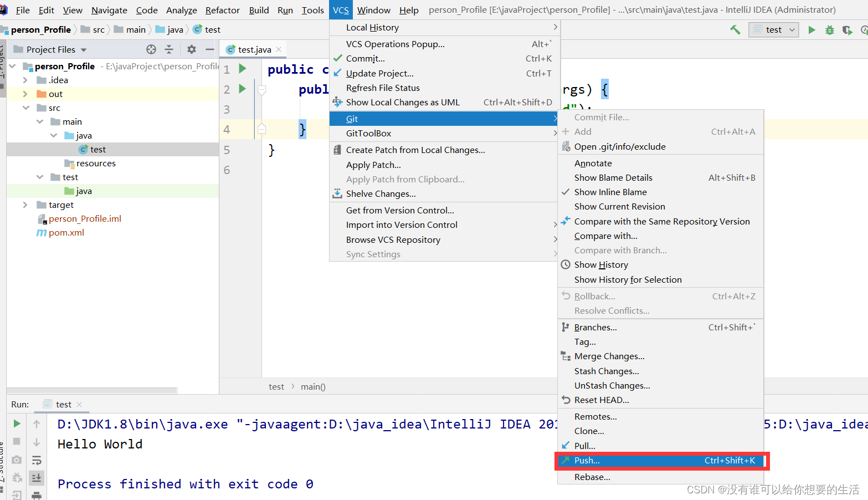
Task: Collapse the src folder
Action: [25, 108]
